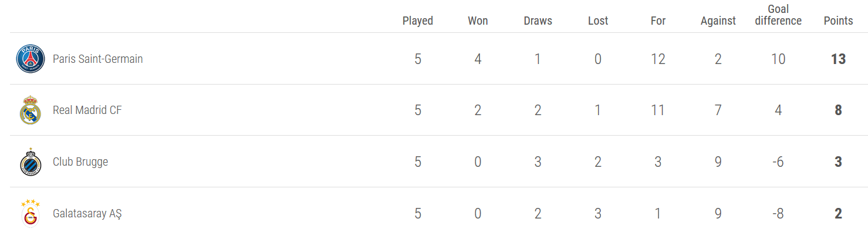Click the Club Brugge crest logo
This screenshot has width=868, height=242.
31,162
